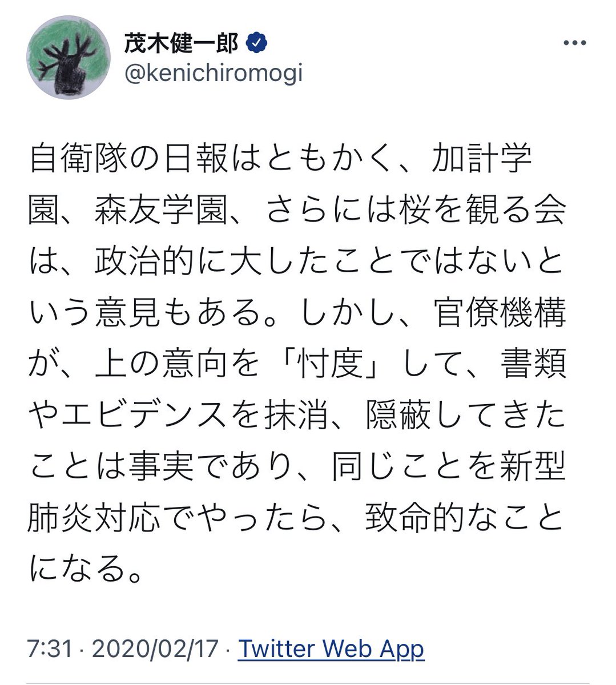Click the 2020/02/17 date

coord(155,649)
